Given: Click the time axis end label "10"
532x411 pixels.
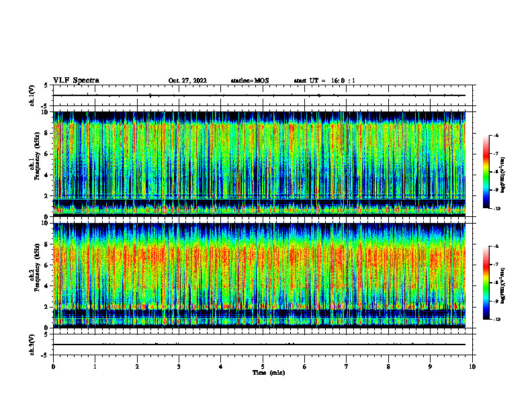Looking at the screenshot, I should 472,367.
